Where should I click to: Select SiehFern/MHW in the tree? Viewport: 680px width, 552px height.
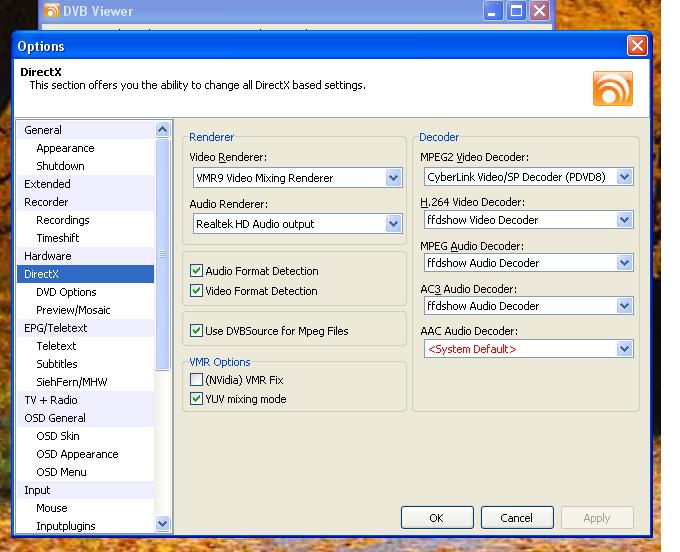coord(85,382)
